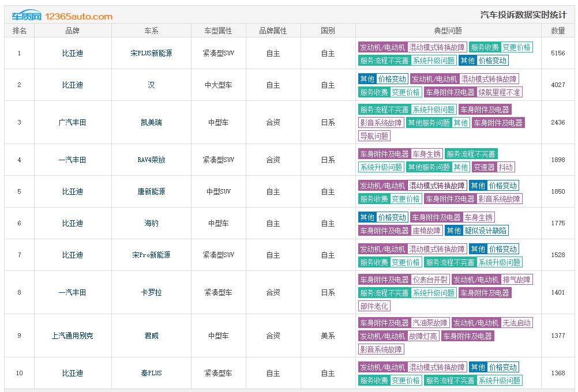578x392 pixels.
Task: Click the 汽车投诉数据实时统计 title
Action: click(x=523, y=15)
